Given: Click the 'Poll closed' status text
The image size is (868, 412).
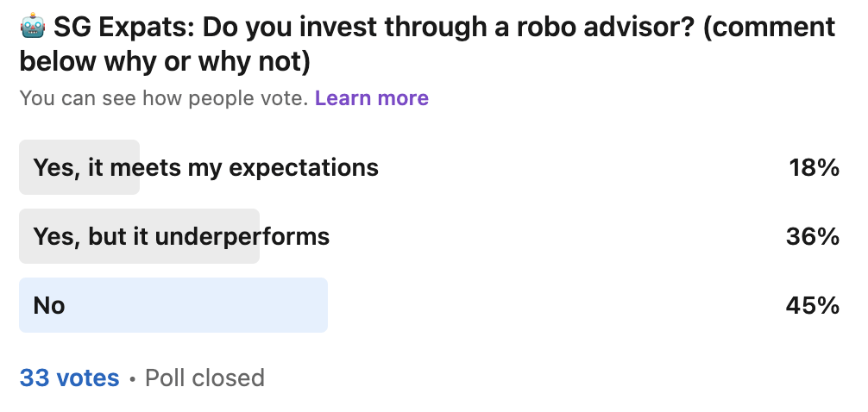Looking at the screenshot, I should (x=204, y=378).
